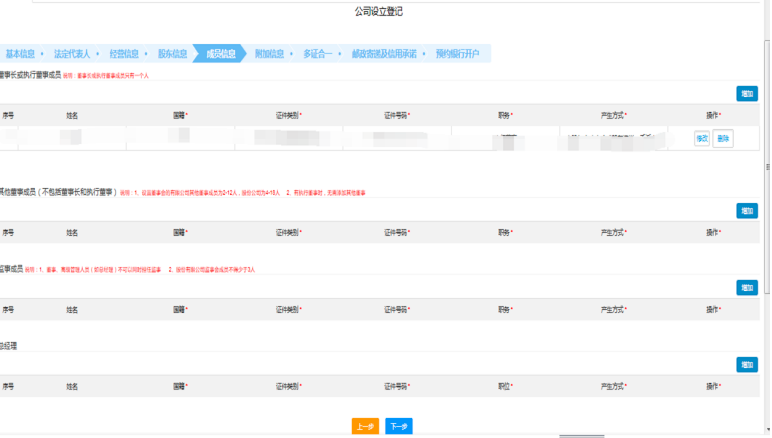Viewport: 772px width, 438px height.
Task: Click 修改 on the director row
Action: 702,138
